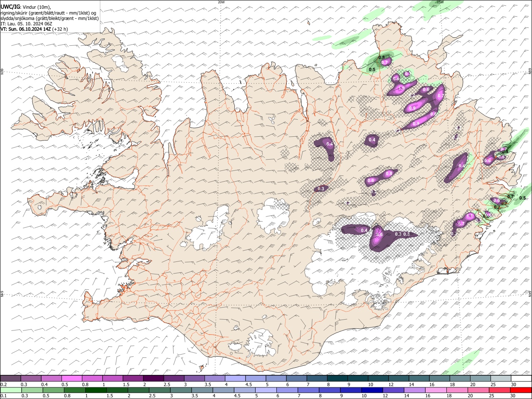Click the pale gray swatch between 25 and 30 top row
The height and width of the screenshot is (399, 532).
pos(501,379)
